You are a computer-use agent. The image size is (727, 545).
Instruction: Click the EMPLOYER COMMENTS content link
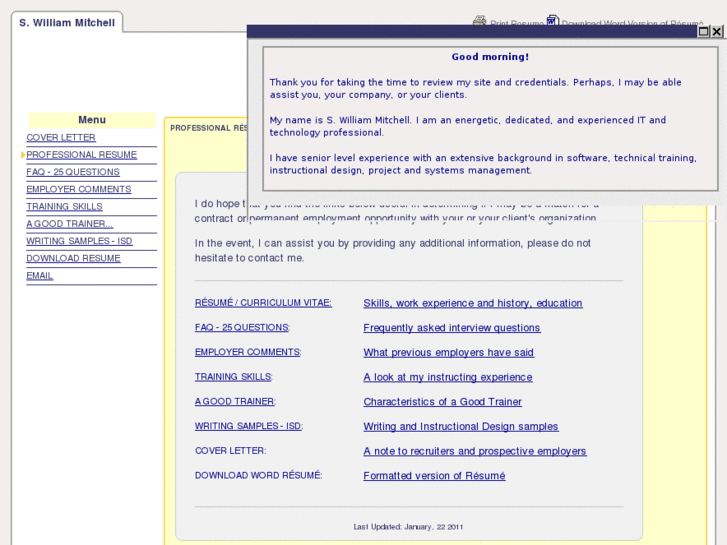point(247,352)
